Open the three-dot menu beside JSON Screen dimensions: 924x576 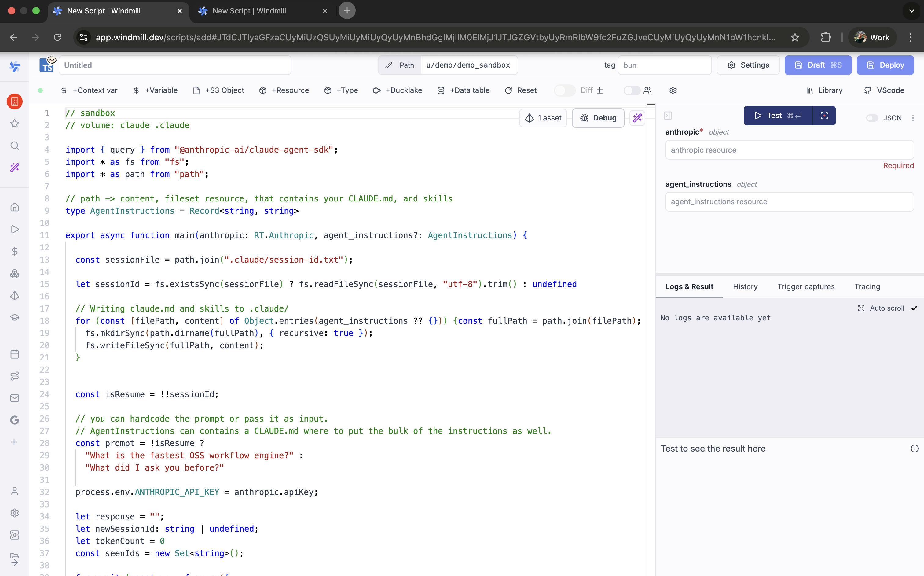[913, 118]
